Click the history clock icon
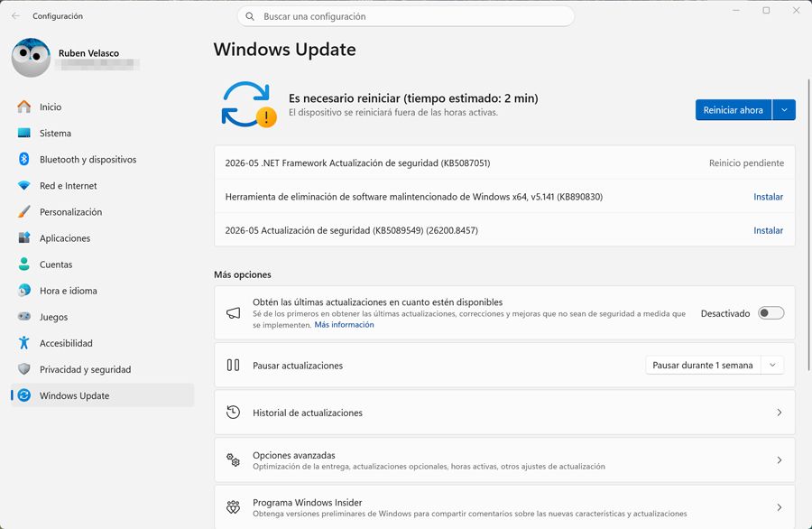Image resolution: width=812 pixels, height=529 pixels. tap(233, 413)
